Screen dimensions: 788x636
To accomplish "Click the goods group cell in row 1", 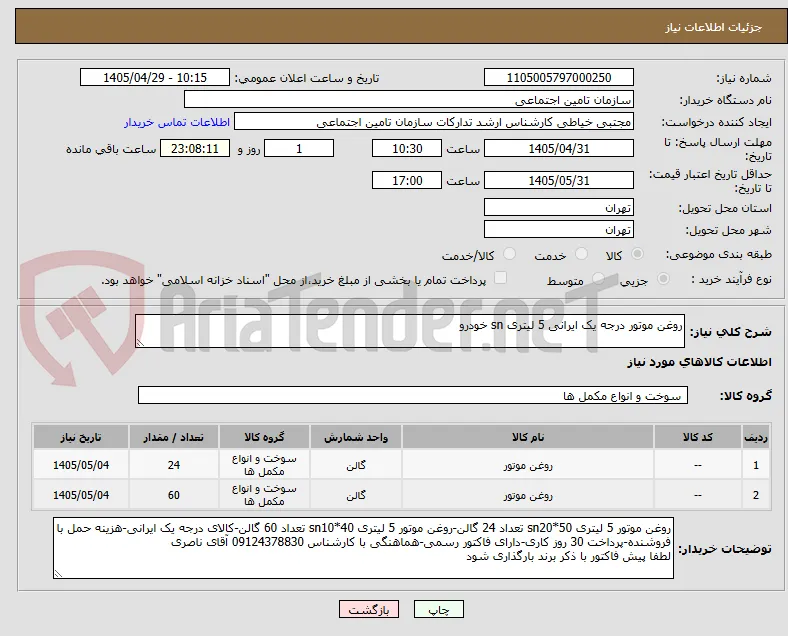I will (x=264, y=465).
